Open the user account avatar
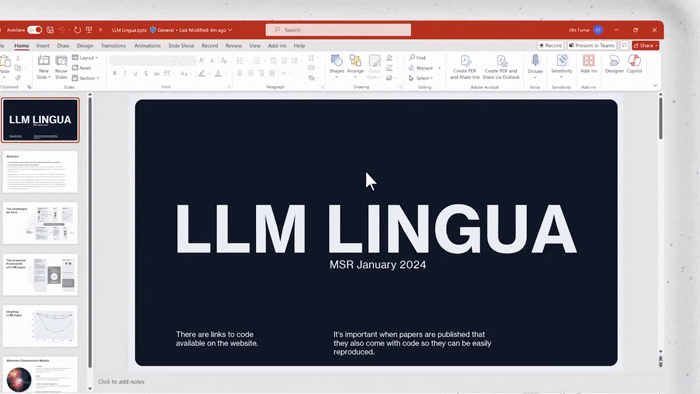The image size is (700, 394). pyautogui.click(x=598, y=30)
